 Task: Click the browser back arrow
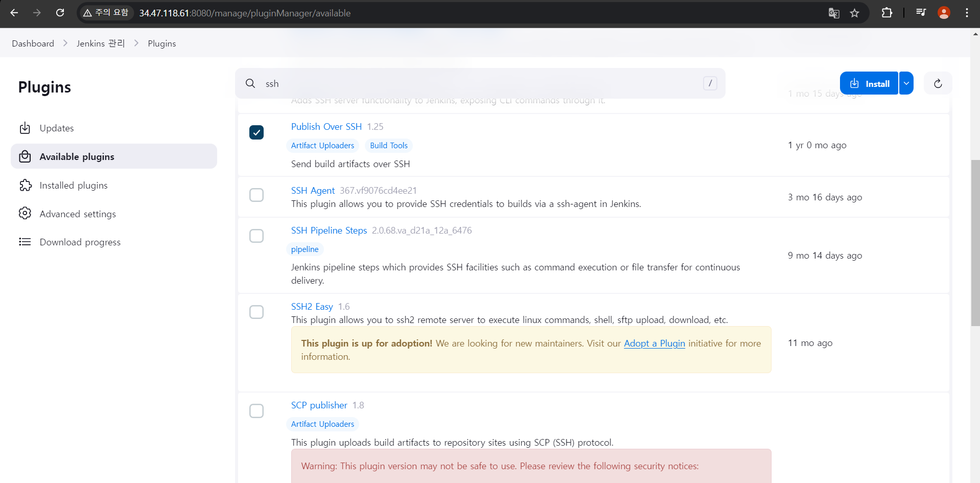click(14, 13)
